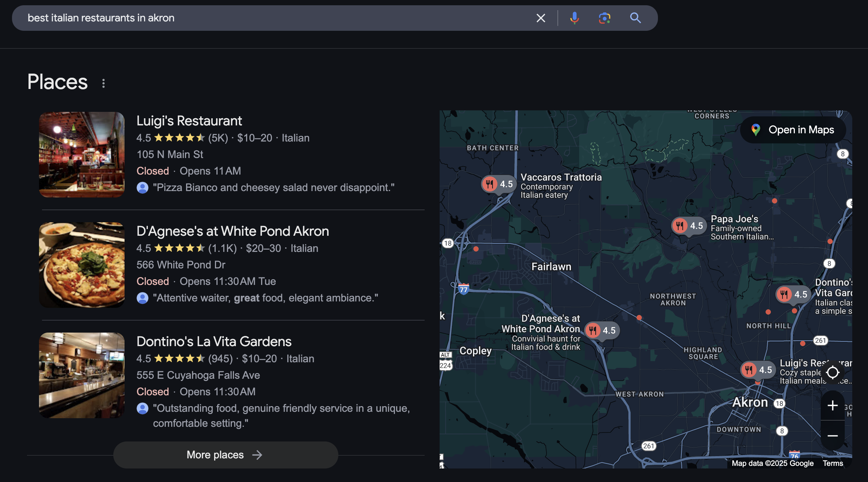Select the Papa Joe's map pin

point(689,226)
